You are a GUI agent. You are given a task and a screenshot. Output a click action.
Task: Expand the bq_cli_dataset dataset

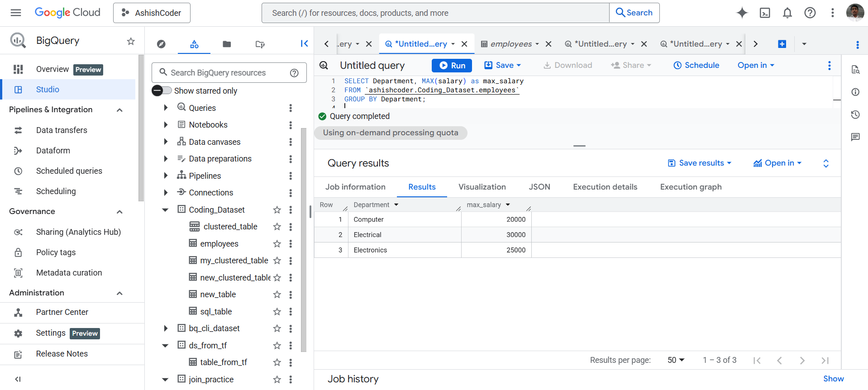pos(166,328)
